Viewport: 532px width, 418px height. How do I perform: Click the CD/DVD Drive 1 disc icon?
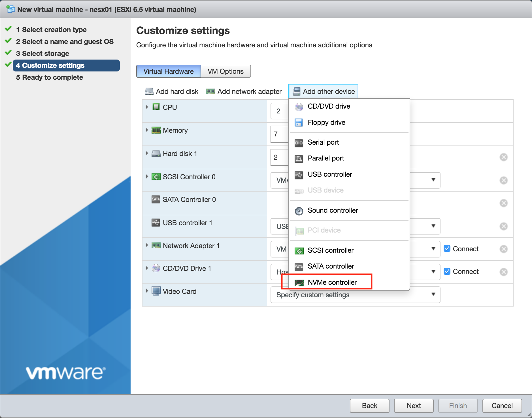pyautogui.click(x=156, y=268)
